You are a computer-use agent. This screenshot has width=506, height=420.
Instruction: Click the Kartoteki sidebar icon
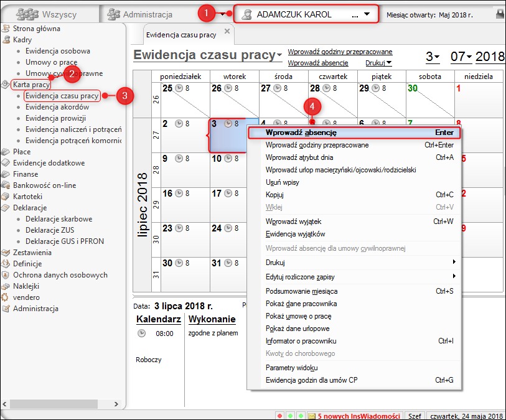click(6, 197)
